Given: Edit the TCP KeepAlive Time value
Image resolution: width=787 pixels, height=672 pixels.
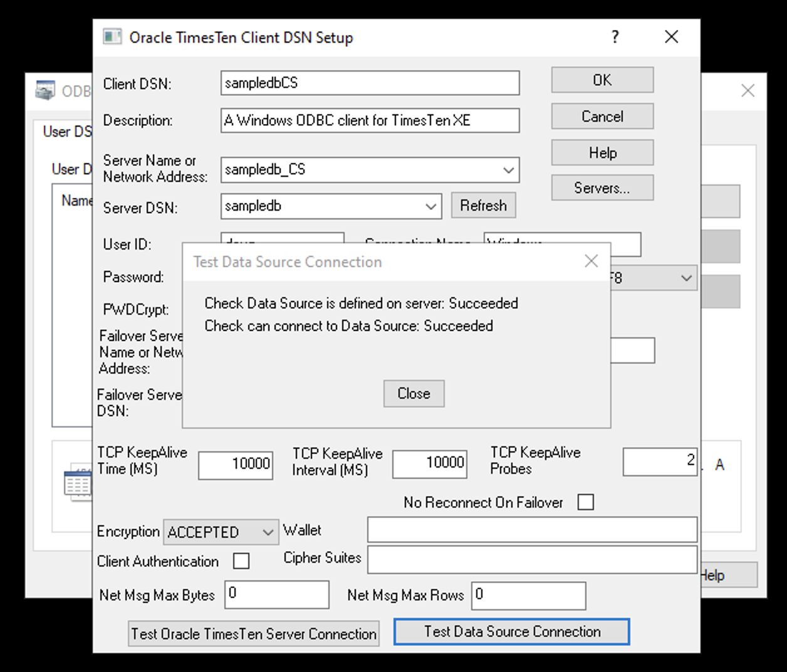Looking at the screenshot, I should point(235,465).
